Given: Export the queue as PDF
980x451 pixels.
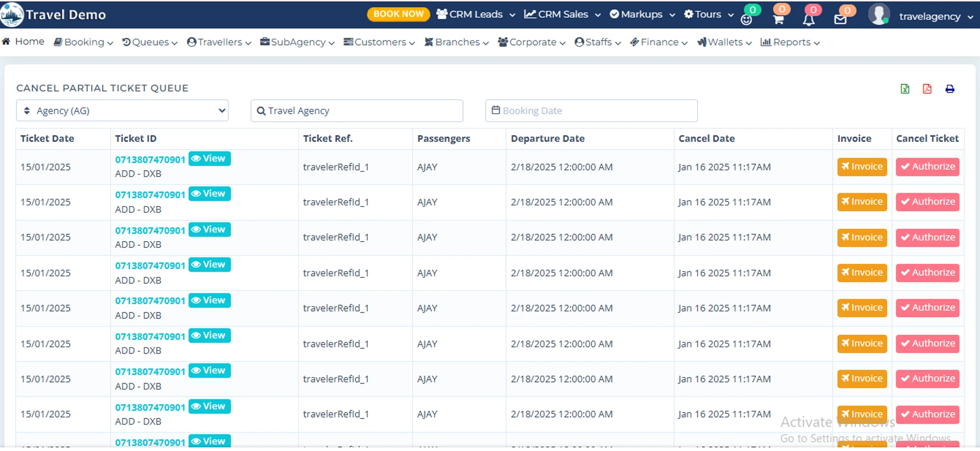Looking at the screenshot, I should (928, 89).
